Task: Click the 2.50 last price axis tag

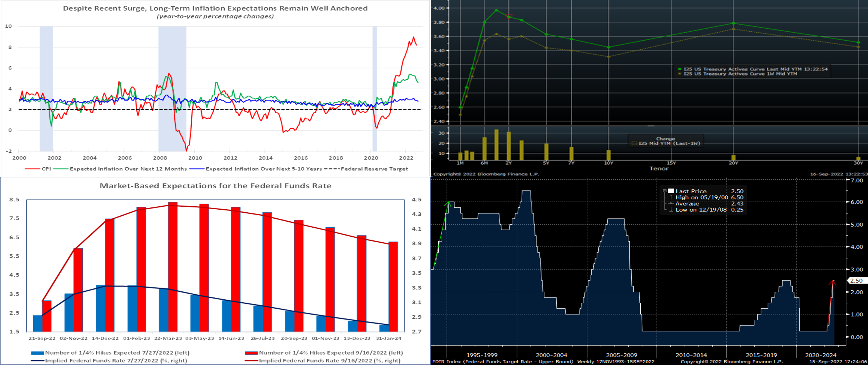Action: pyautogui.click(x=856, y=280)
